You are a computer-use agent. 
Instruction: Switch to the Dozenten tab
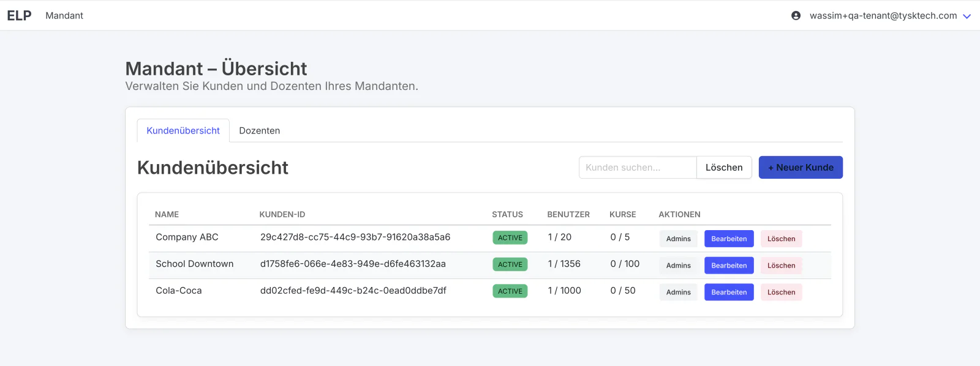pos(260,130)
